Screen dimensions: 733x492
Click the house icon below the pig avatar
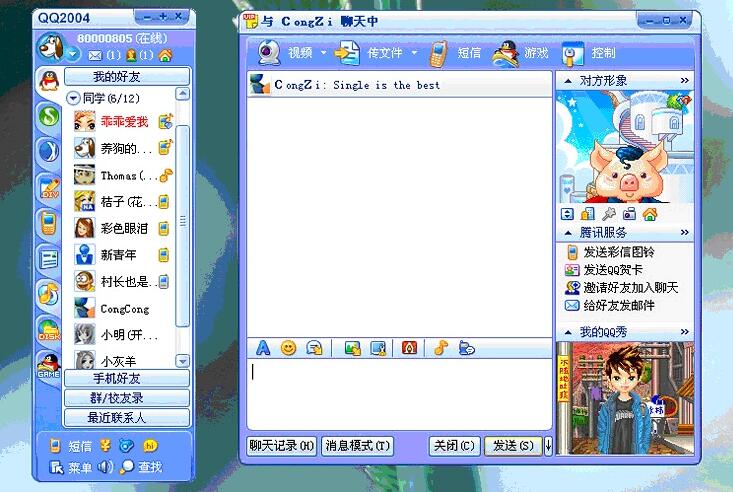click(x=650, y=214)
